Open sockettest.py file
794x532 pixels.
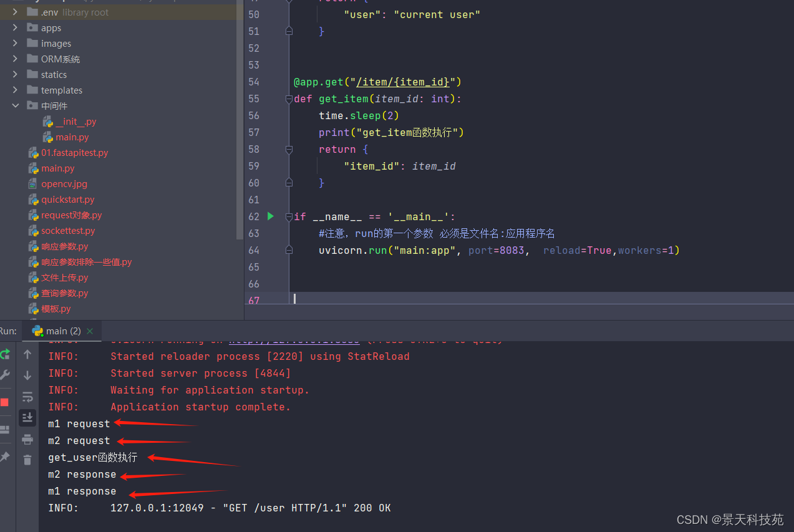68,231
